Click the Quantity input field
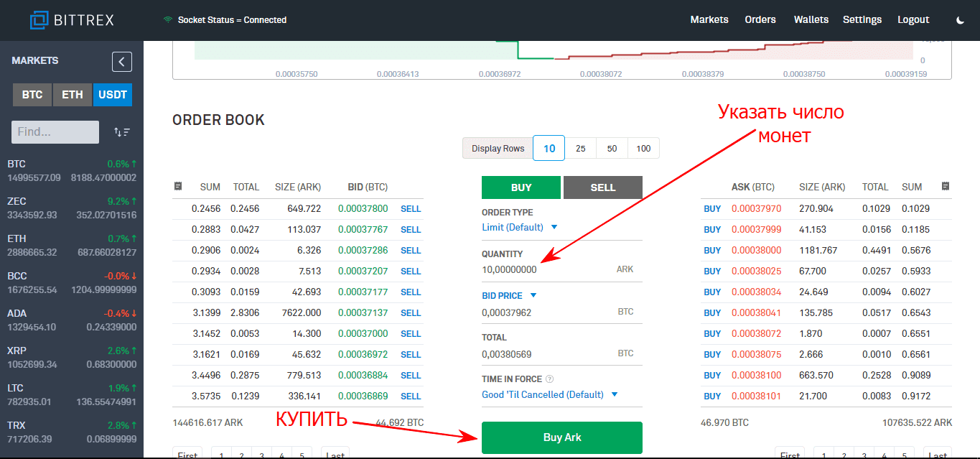The image size is (980, 459). pyautogui.click(x=562, y=269)
